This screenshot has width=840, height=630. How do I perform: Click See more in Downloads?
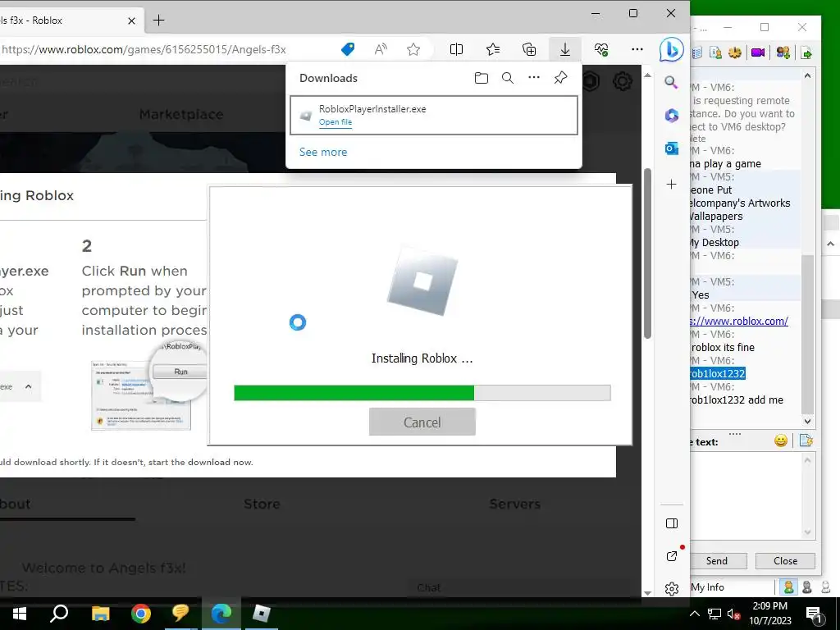[x=323, y=152]
